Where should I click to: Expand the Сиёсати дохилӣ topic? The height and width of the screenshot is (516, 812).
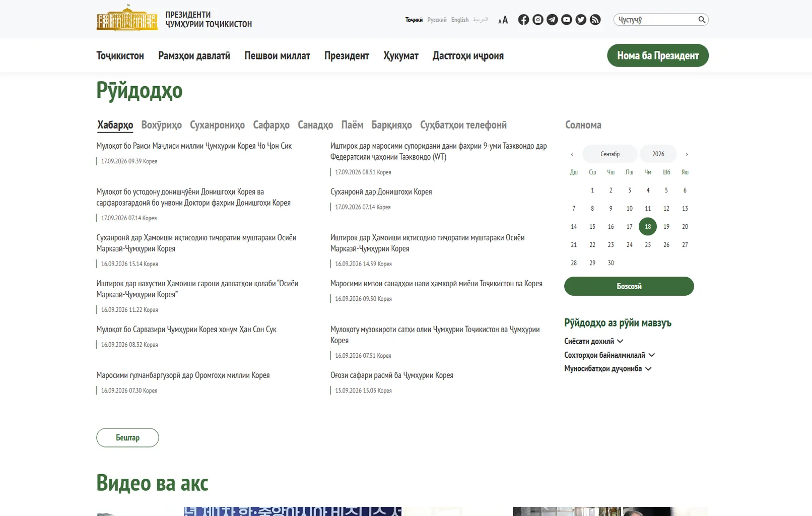594,341
